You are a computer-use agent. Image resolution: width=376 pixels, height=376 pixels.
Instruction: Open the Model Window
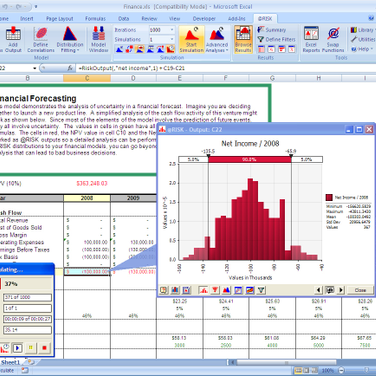tap(98, 39)
